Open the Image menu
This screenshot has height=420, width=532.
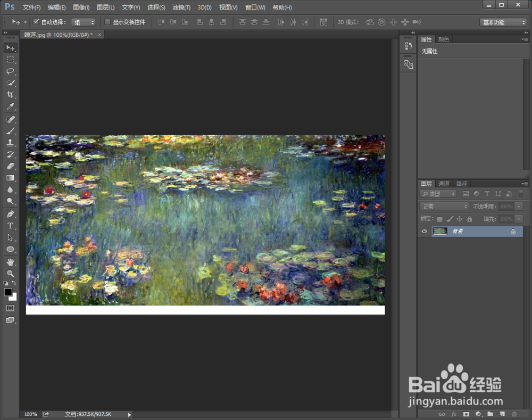[81, 7]
